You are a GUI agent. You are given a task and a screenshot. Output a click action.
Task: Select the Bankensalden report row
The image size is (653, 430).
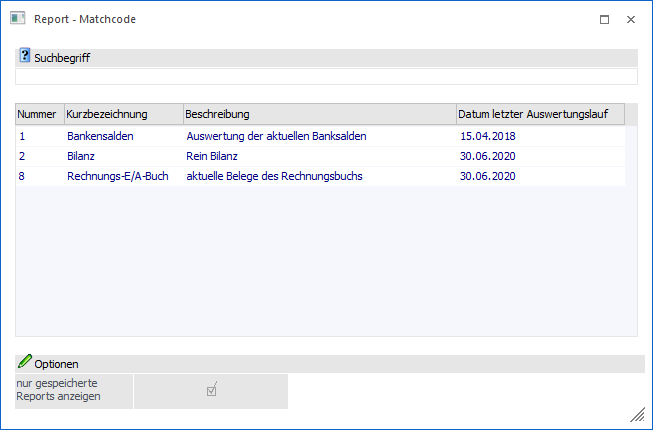pyautogui.click(x=100, y=135)
